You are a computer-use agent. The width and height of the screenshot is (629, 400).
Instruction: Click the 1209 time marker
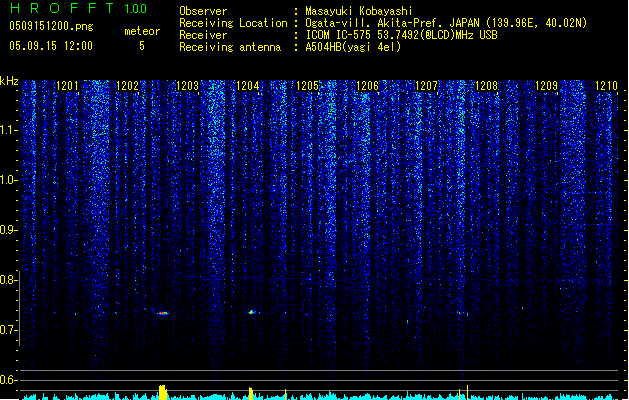pyautogui.click(x=547, y=86)
